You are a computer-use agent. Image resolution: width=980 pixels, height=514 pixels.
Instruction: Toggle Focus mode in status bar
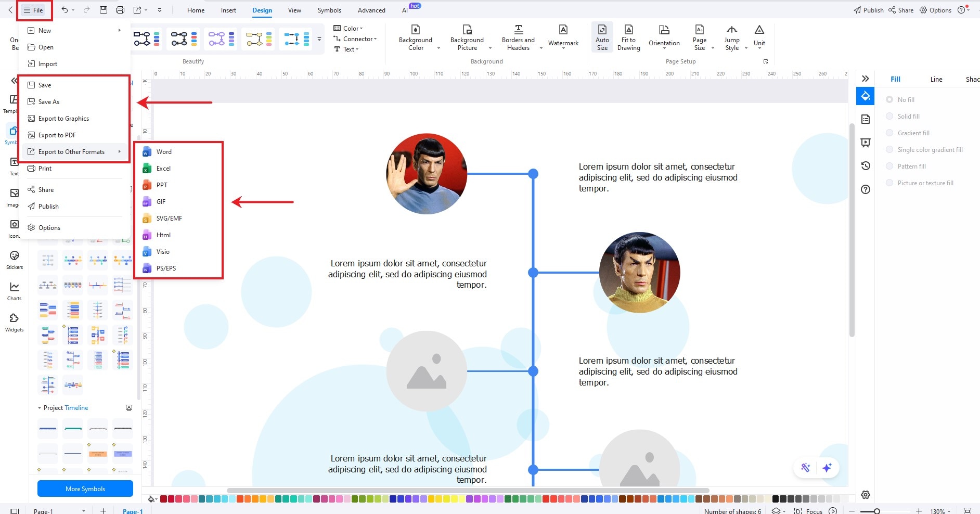coord(809,511)
